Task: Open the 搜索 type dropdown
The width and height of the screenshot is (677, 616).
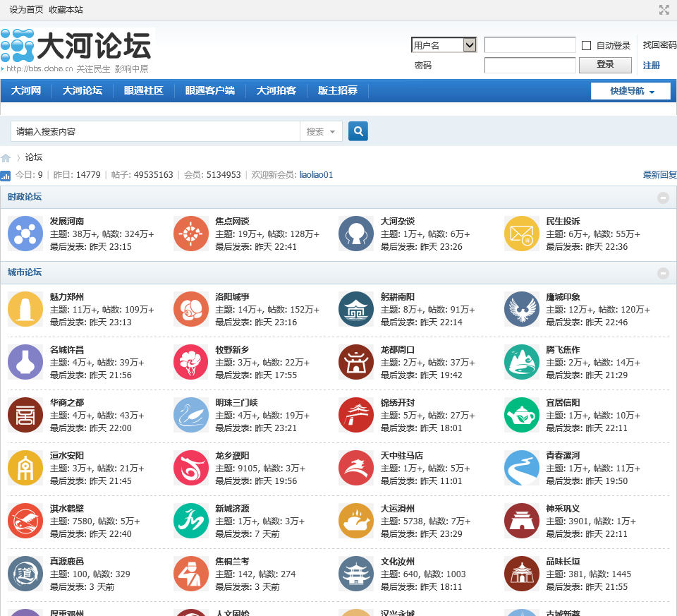Action: pos(321,131)
